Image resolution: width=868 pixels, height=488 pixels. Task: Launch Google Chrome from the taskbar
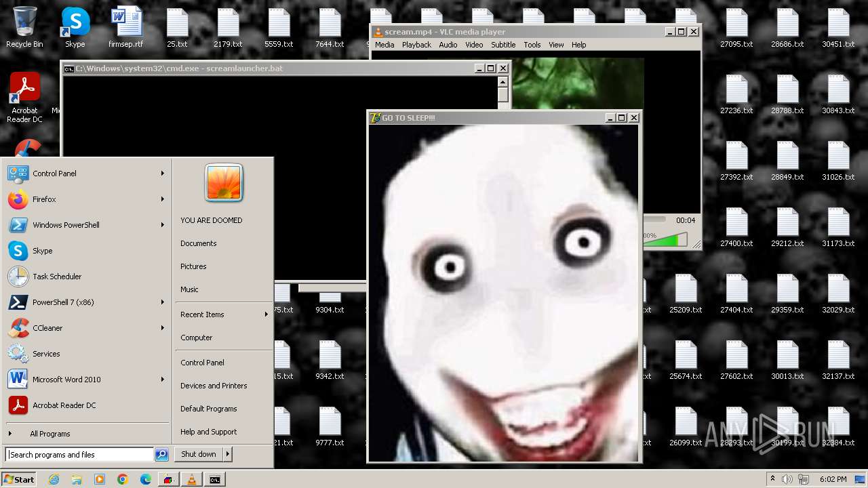click(x=123, y=479)
